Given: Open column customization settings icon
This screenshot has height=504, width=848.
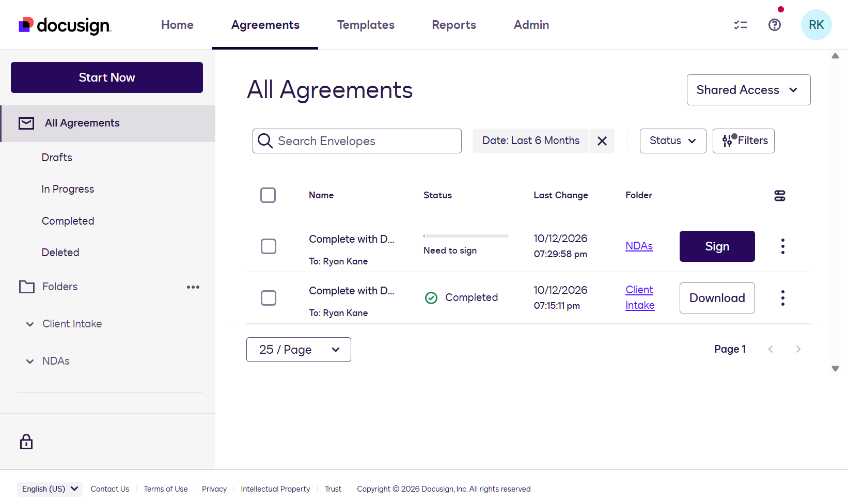Looking at the screenshot, I should click(780, 196).
